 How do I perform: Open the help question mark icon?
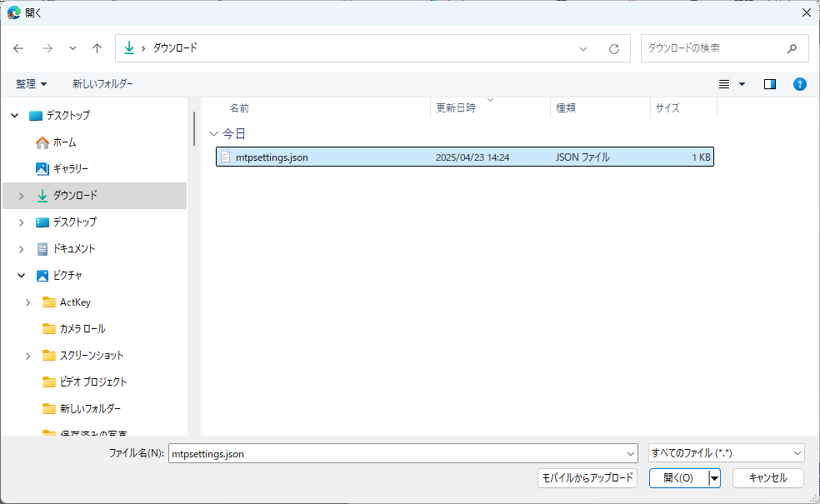[x=799, y=84]
